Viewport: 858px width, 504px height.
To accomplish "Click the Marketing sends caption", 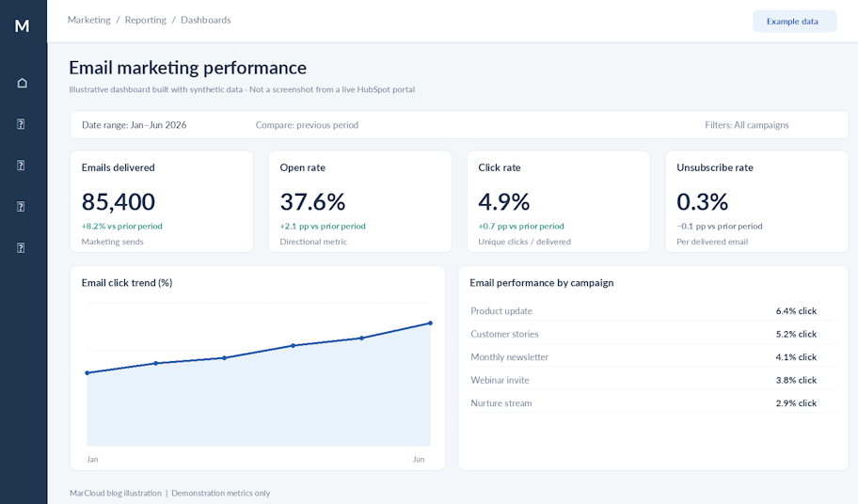I will [112, 242].
